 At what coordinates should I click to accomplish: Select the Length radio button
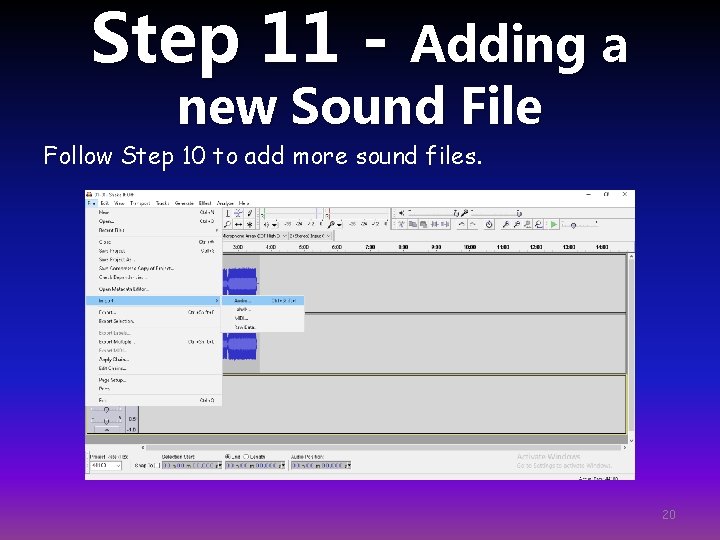pyautogui.click(x=246, y=456)
